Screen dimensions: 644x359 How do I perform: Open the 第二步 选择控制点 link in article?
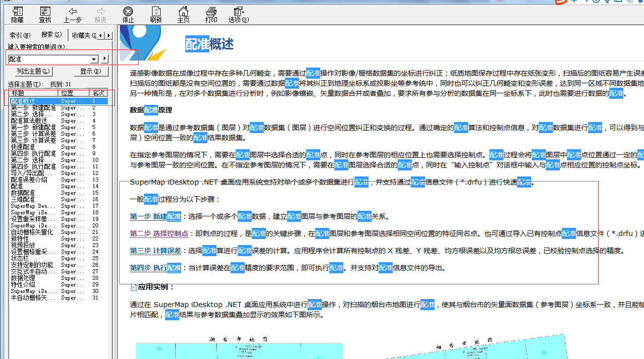(159, 234)
